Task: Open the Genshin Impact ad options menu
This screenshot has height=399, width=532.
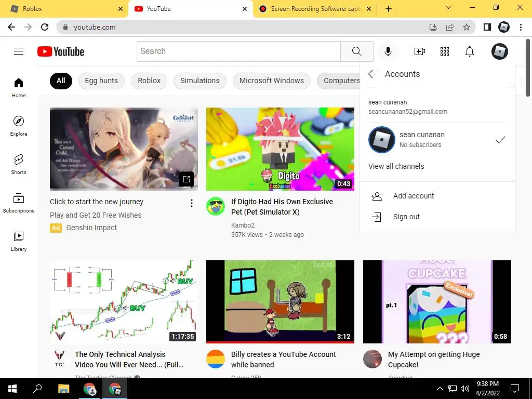Action: pyautogui.click(x=192, y=203)
